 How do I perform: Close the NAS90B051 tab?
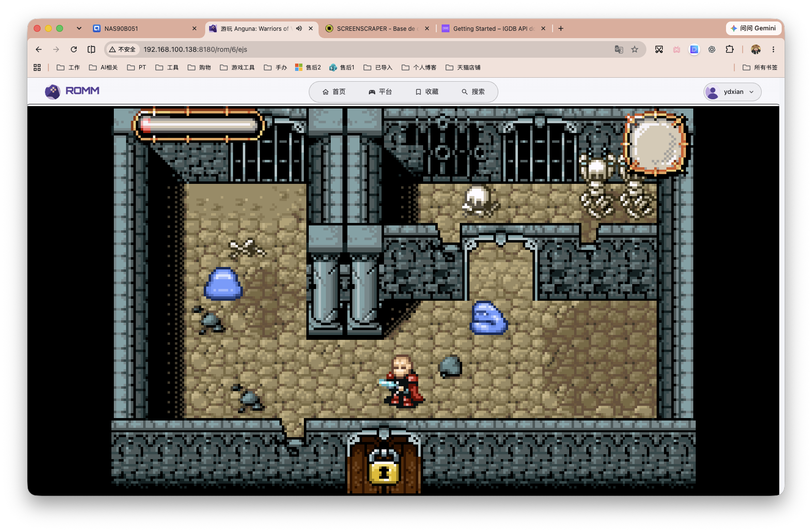coord(194,28)
